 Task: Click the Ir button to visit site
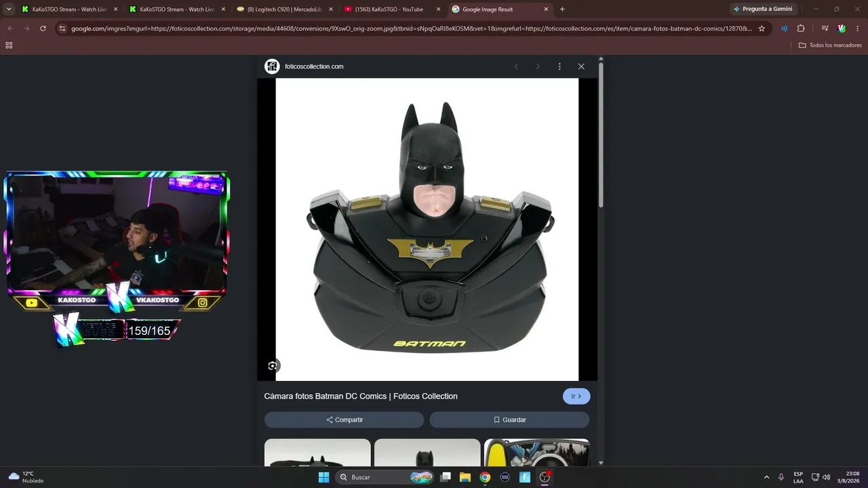(576, 396)
